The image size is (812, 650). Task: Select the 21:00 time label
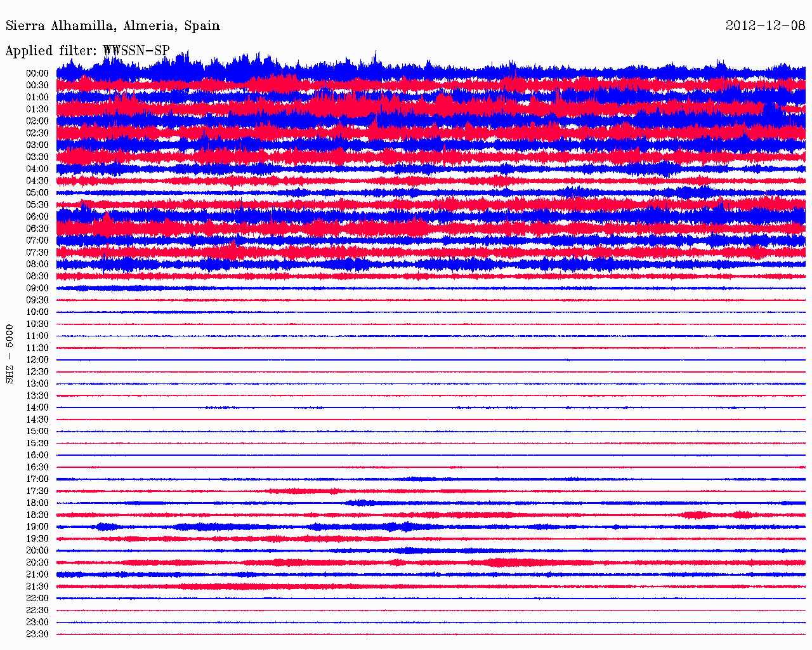click(x=37, y=575)
